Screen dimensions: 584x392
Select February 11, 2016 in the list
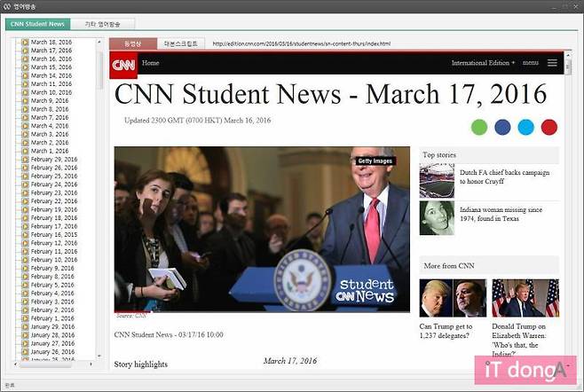tap(54, 251)
